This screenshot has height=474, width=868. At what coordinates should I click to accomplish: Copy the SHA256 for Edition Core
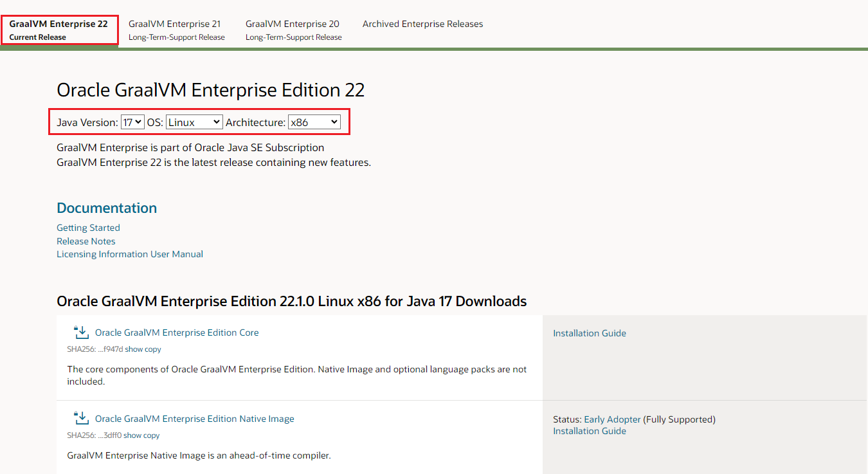tap(152, 349)
